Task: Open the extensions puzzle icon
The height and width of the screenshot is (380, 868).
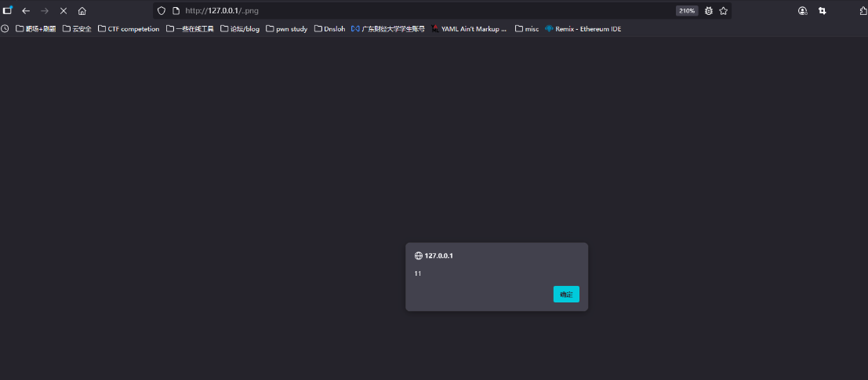Action: [x=863, y=11]
